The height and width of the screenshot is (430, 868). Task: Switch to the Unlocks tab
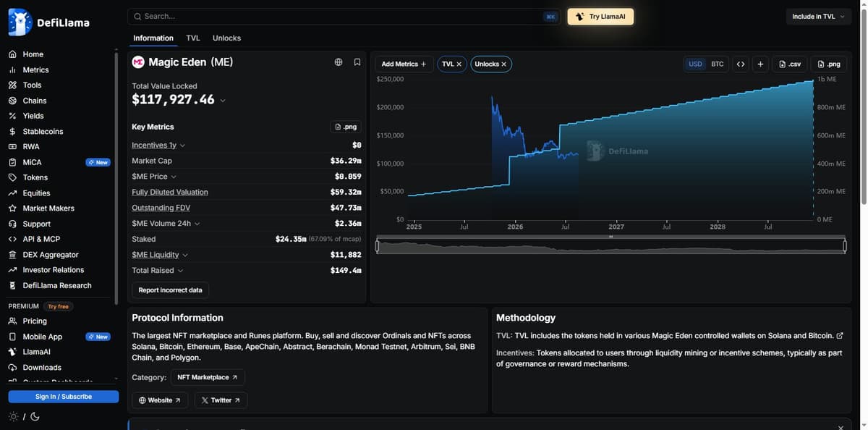click(226, 38)
